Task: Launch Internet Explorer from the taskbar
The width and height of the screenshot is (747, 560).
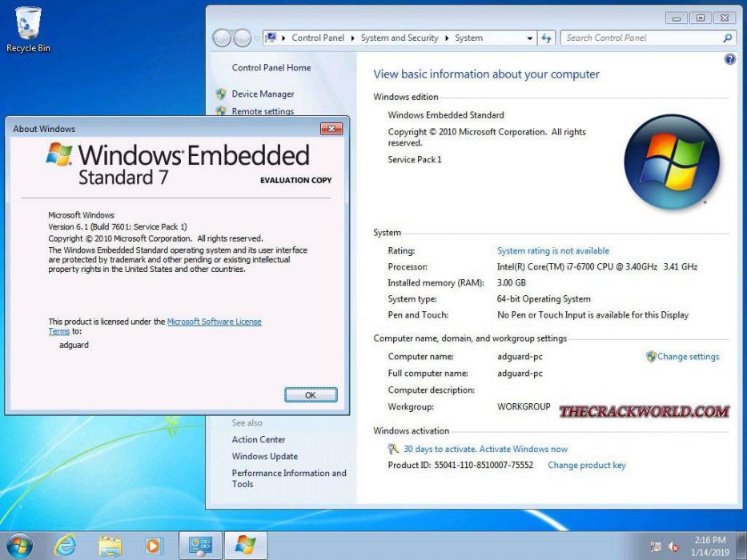Action: click(x=64, y=546)
